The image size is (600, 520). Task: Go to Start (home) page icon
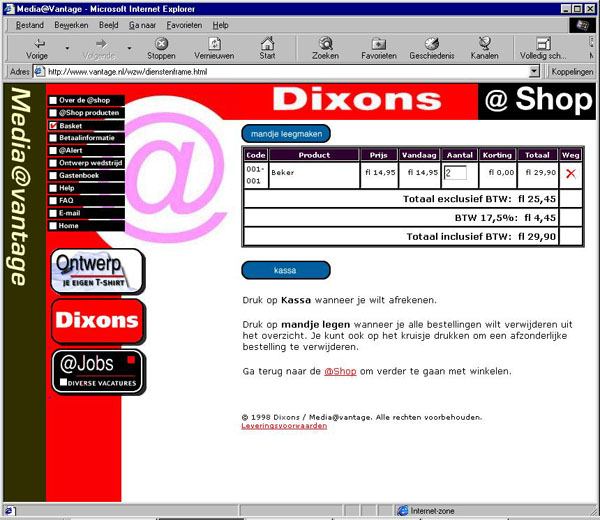coord(267,43)
